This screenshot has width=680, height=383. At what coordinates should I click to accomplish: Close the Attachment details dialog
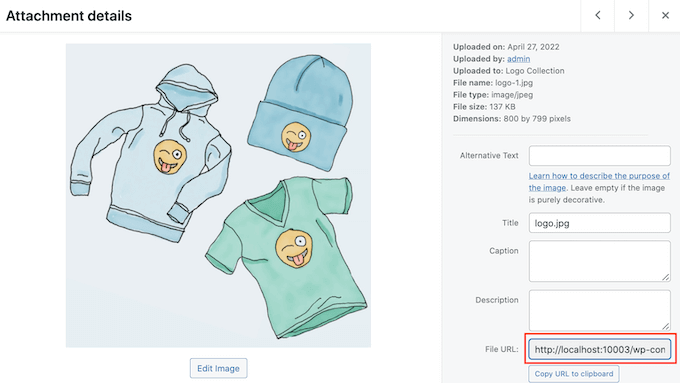(665, 16)
